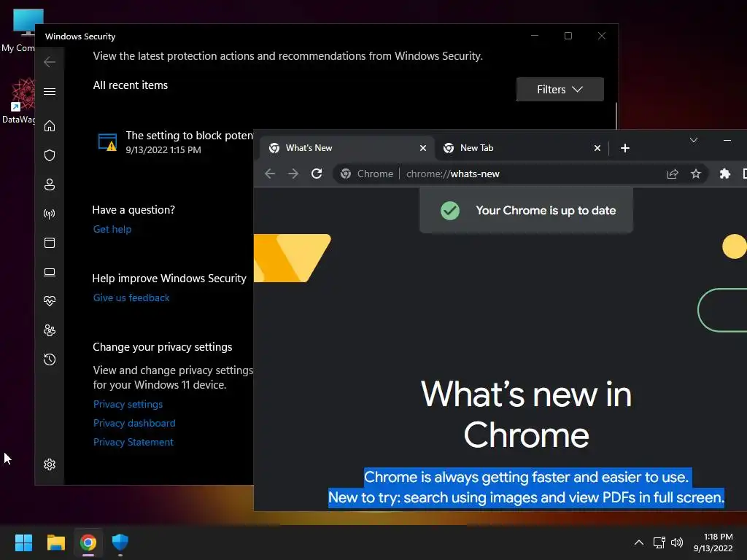The height and width of the screenshot is (560, 747).
Task: Open Privacy Statement link
Action: pyautogui.click(x=133, y=443)
